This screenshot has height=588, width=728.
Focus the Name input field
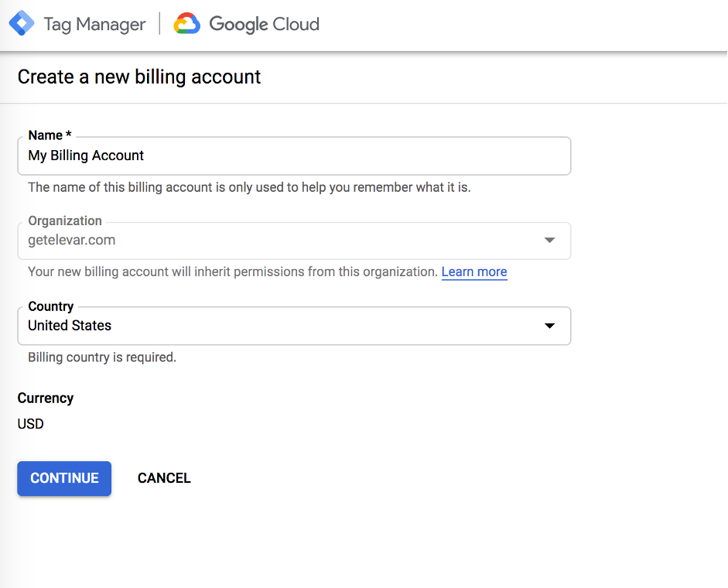click(x=294, y=156)
